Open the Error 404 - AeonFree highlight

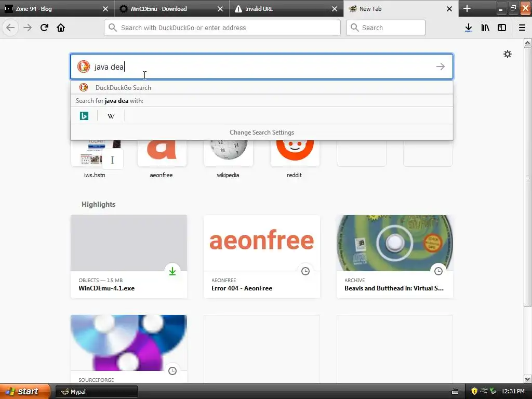coord(262,257)
